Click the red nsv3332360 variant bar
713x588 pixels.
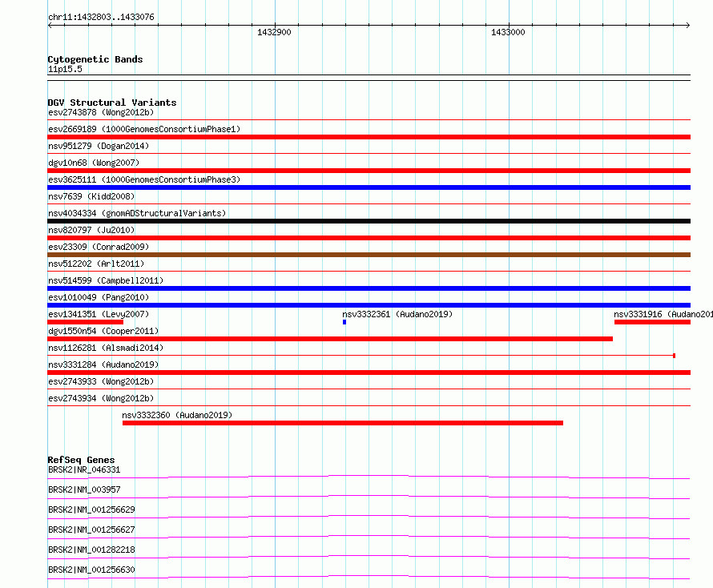click(x=343, y=423)
